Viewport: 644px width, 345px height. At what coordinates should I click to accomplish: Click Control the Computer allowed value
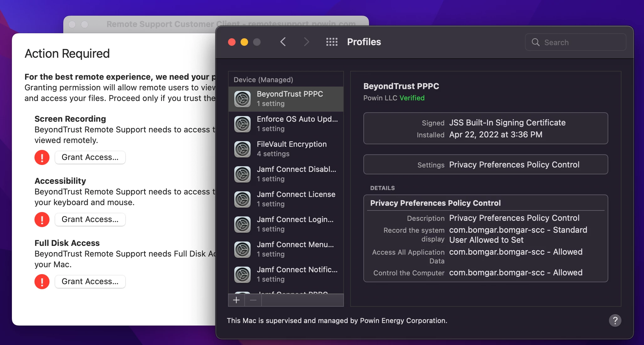coord(516,273)
